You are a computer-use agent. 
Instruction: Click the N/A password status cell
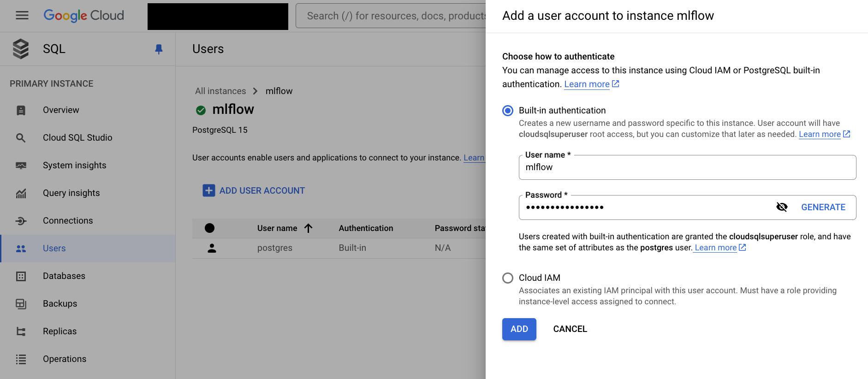(x=443, y=248)
